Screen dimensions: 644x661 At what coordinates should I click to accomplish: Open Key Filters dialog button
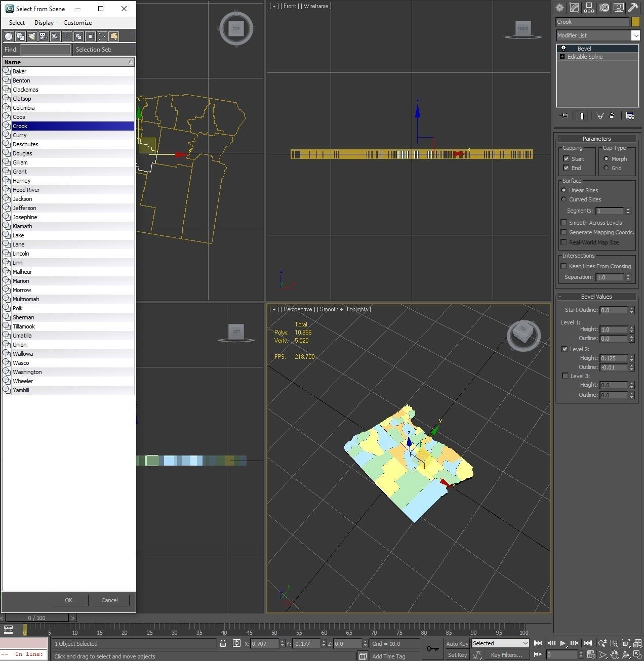[x=507, y=655]
